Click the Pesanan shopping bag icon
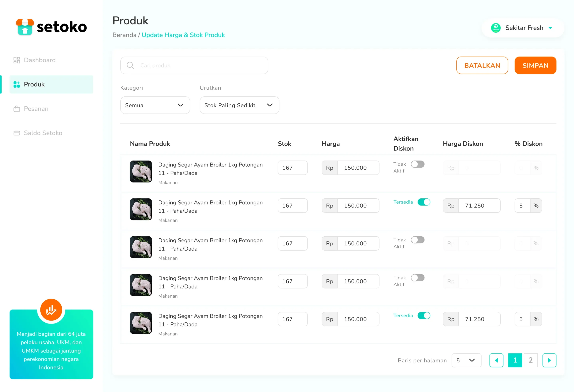This screenshot has width=574, height=392. pos(17,109)
